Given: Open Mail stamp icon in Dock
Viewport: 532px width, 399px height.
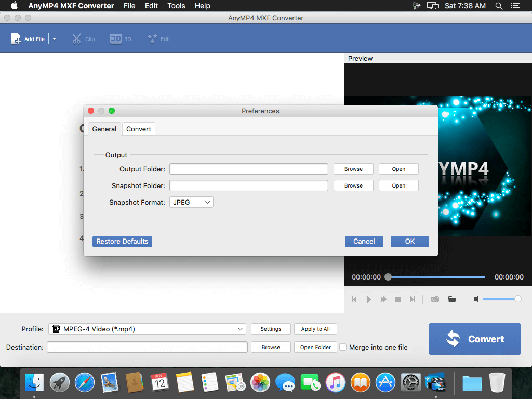Looking at the screenshot, I should point(110,382).
